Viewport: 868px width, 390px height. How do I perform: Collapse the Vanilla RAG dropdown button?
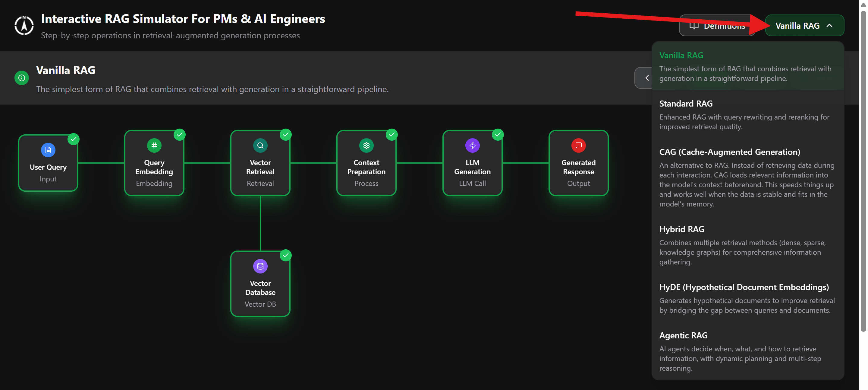tap(804, 26)
